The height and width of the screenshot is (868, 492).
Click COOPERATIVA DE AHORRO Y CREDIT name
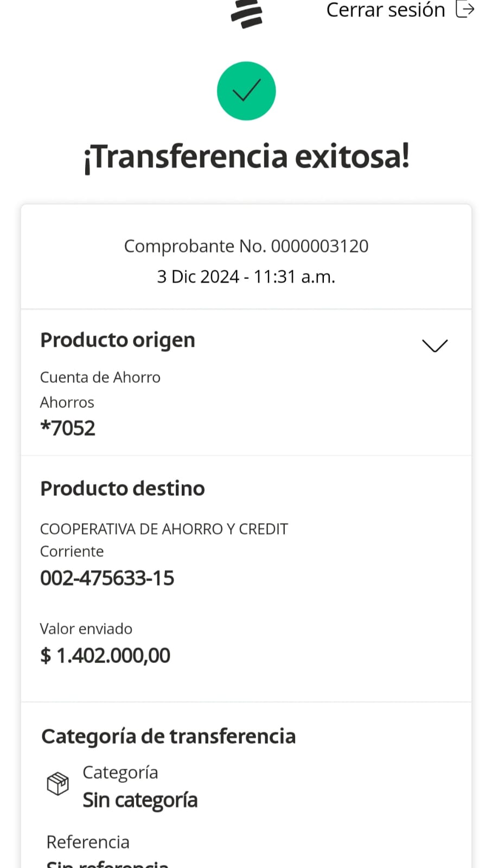164,529
